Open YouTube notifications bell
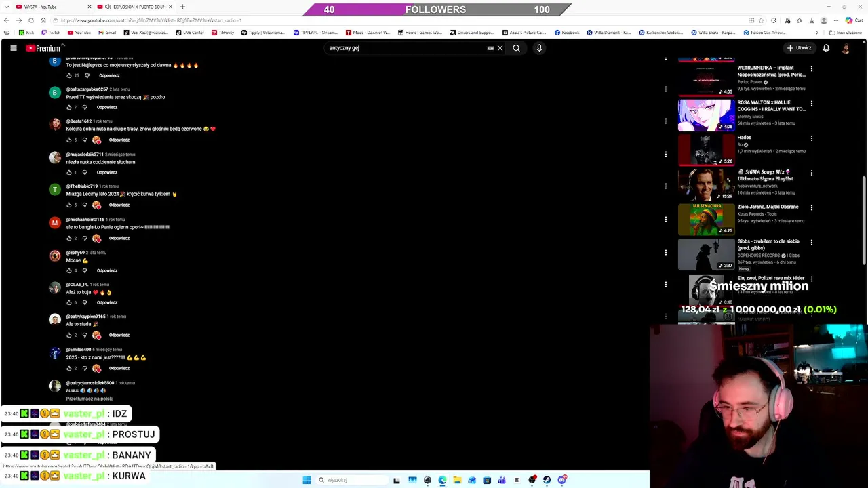This screenshot has width=868, height=488. click(826, 48)
